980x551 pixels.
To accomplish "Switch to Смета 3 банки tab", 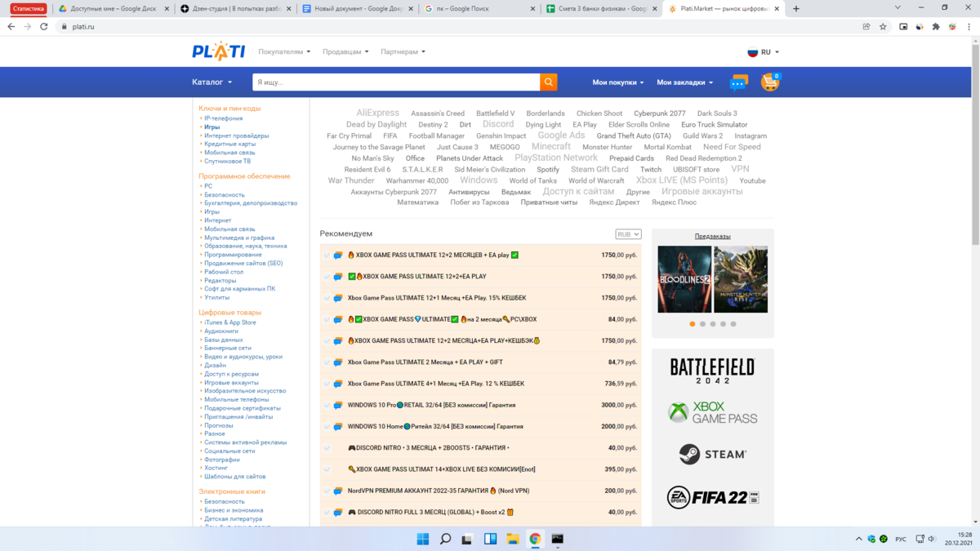I will coord(602,8).
